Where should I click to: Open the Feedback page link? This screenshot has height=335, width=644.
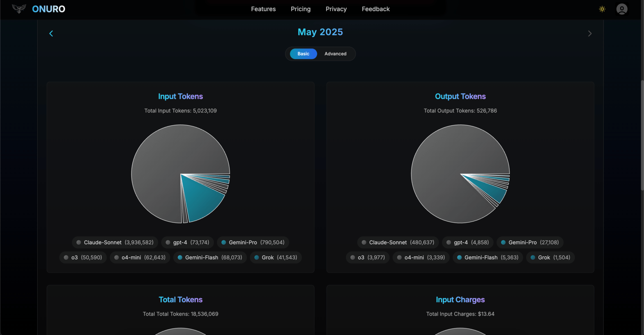coord(375,9)
